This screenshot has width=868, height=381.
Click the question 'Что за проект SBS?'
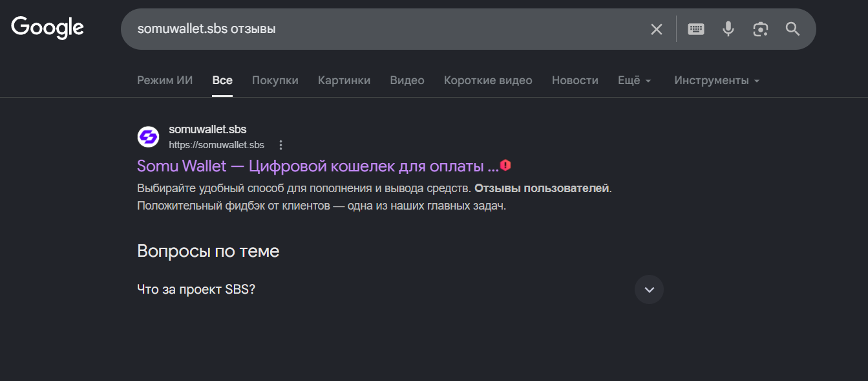(x=196, y=289)
